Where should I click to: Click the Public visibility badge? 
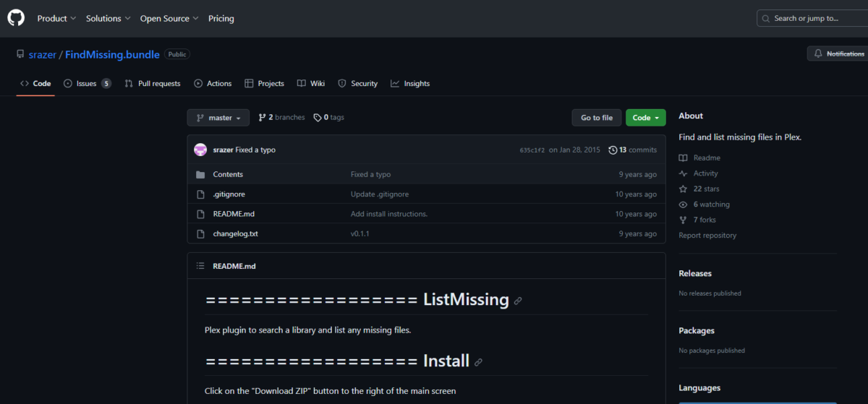coord(177,54)
